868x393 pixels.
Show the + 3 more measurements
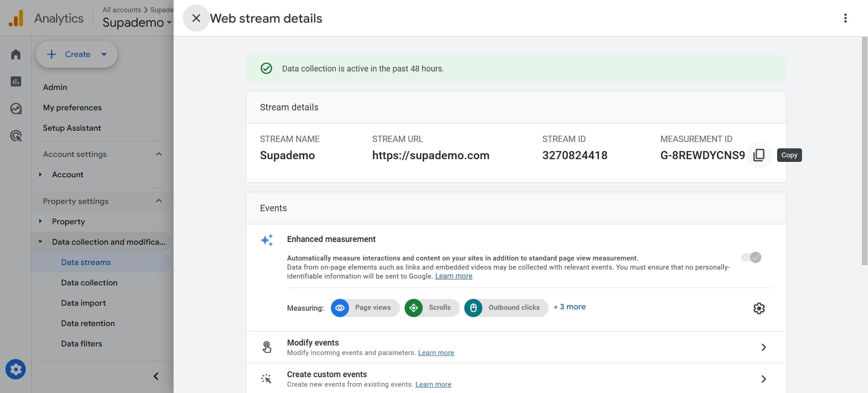[569, 307]
